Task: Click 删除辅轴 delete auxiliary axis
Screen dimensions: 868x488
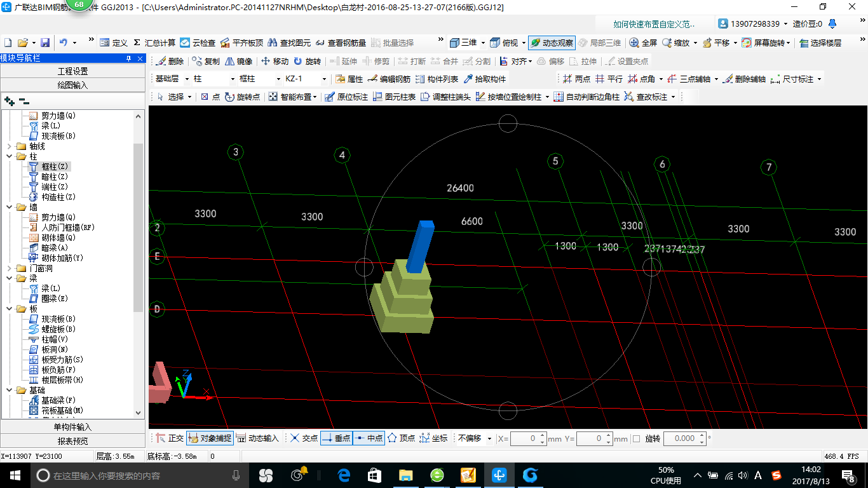Action: [x=743, y=79]
